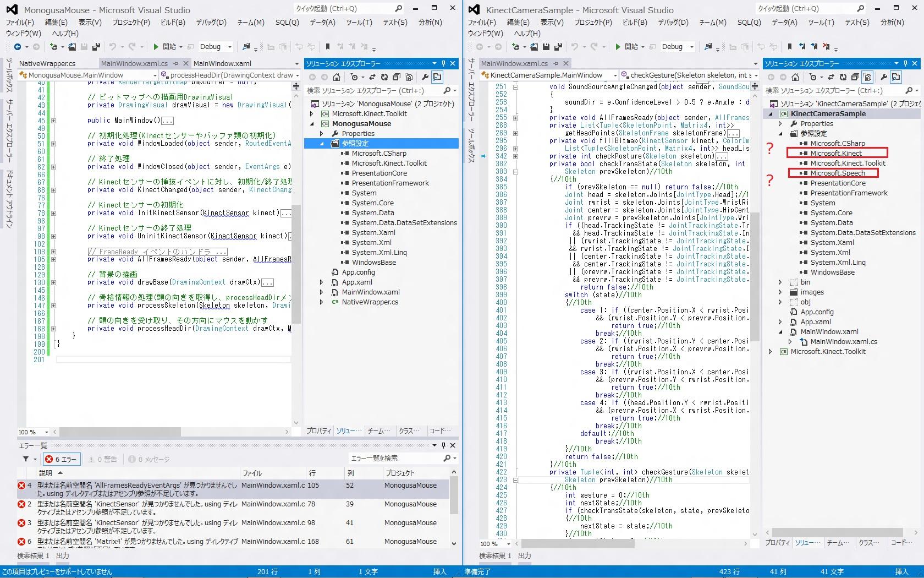Click Save All icon in KinectCameraSample toolbar
Viewport: 924px width, 578px height.
pos(558,47)
